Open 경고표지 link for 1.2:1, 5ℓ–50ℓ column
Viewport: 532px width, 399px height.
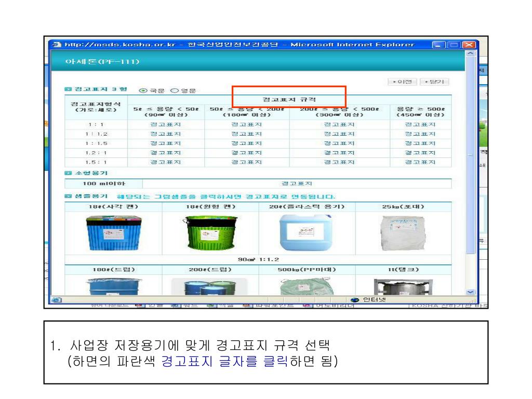point(166,153)
